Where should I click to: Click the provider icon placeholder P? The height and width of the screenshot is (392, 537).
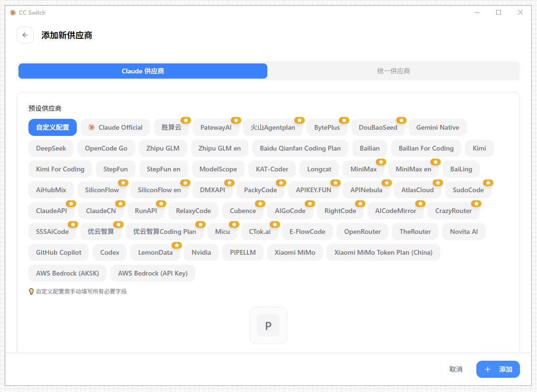(268, 325)
